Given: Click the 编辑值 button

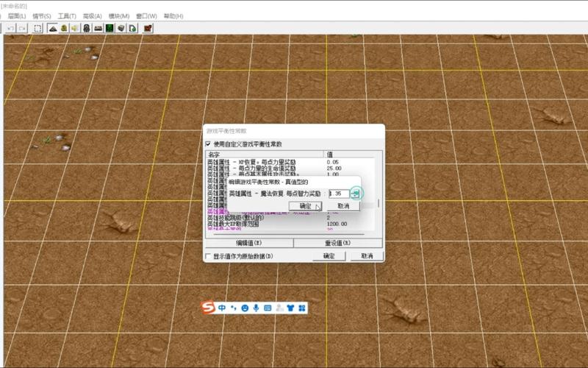Looking at the screenshot, I should (249, 243).
